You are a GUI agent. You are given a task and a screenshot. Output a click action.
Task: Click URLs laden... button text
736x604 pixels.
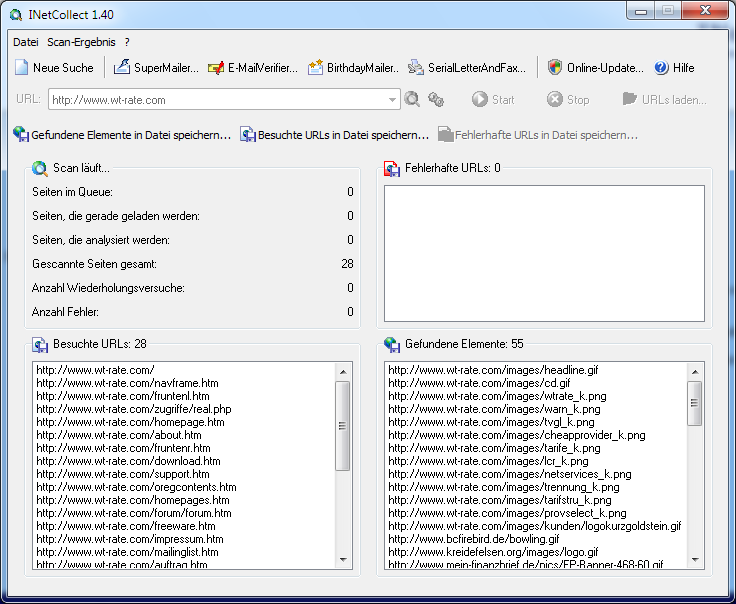[x=674, y=100]
